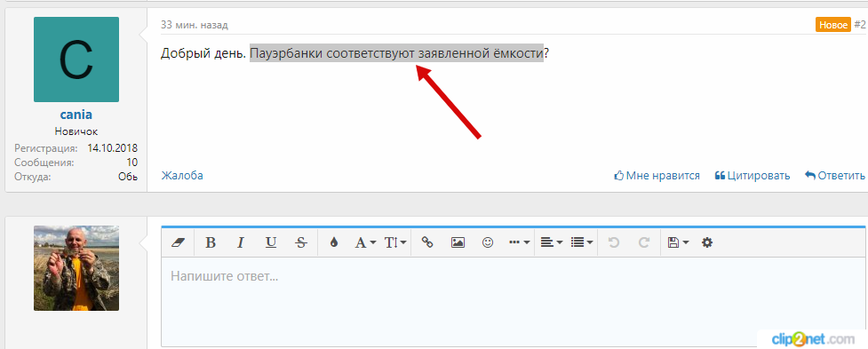Image resolution: width=868 pixels, height=349 pixels.
Task: Click the Жалоба report link
Action: coord(182,176)
